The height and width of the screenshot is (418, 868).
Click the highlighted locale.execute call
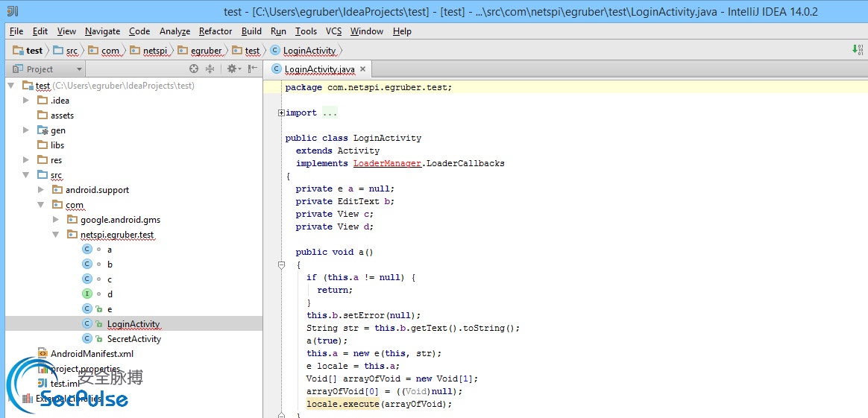pos(343,404)
